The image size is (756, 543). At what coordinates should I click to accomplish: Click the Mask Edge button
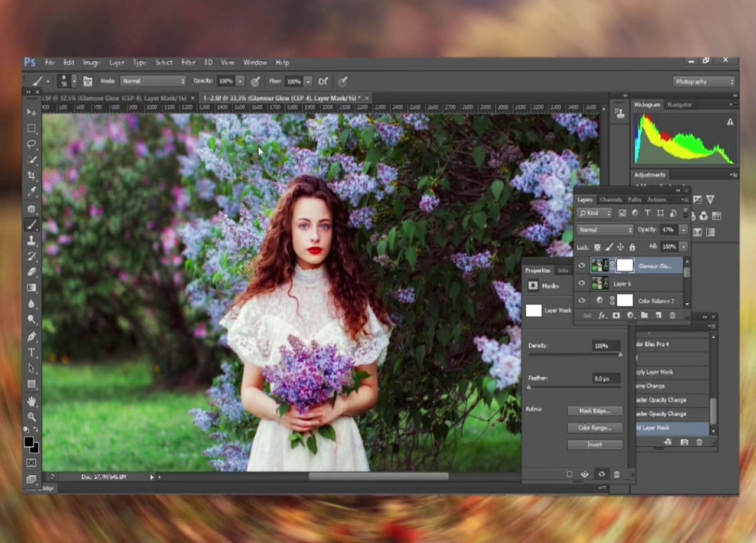[595, 411]
